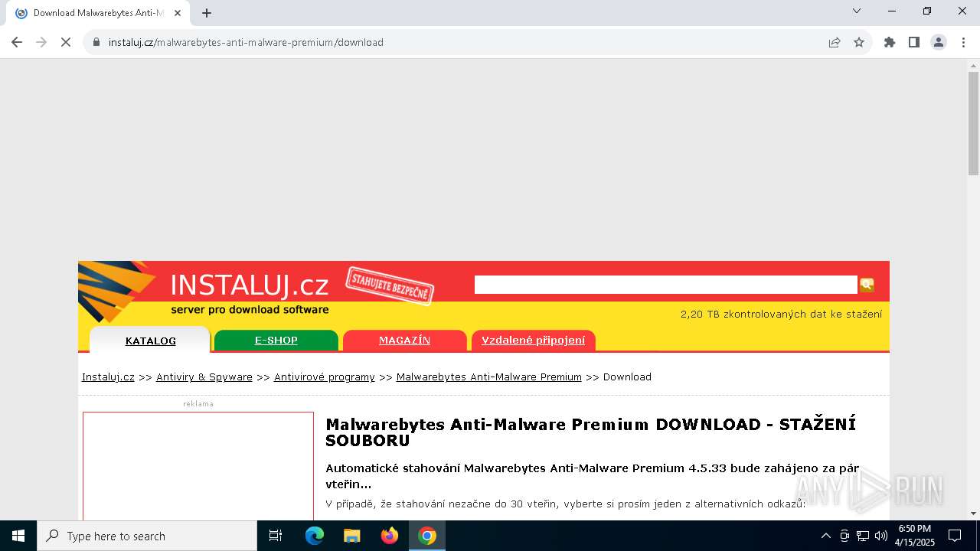Open Chrome extensions puzzle icon

890,42
